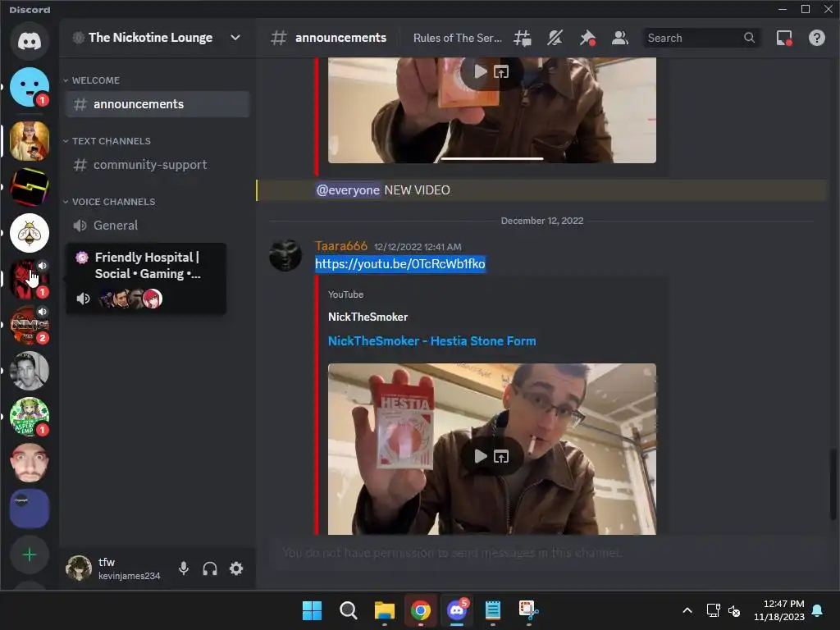Open taskbar clock and date

[x=779, y=610]
